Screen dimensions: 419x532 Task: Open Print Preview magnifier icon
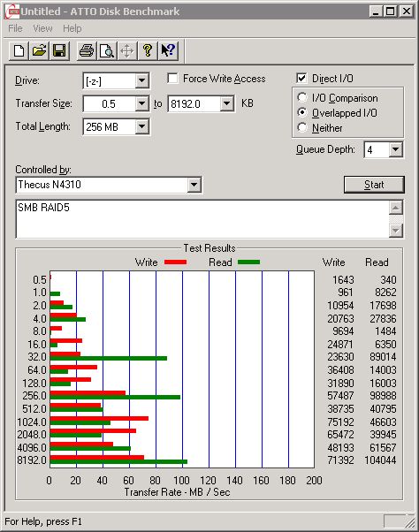tap(107, 51)
